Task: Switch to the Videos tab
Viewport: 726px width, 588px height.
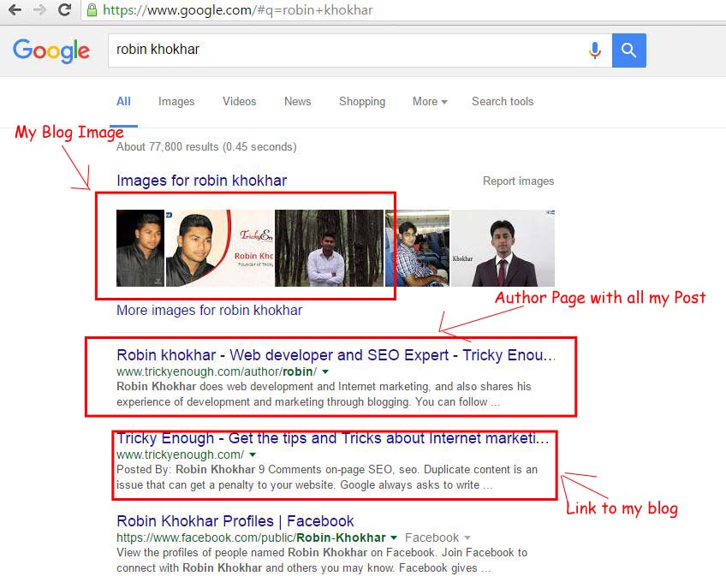Action: point(240,101)
